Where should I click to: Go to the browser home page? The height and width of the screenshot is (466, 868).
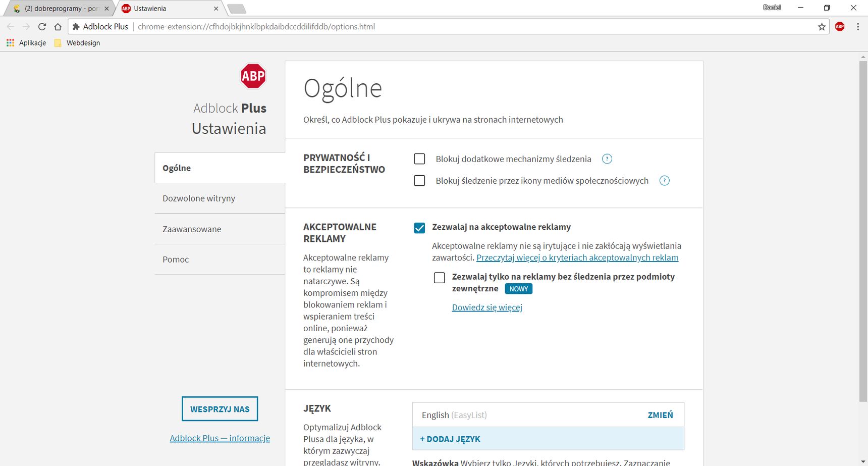[58, 27]
